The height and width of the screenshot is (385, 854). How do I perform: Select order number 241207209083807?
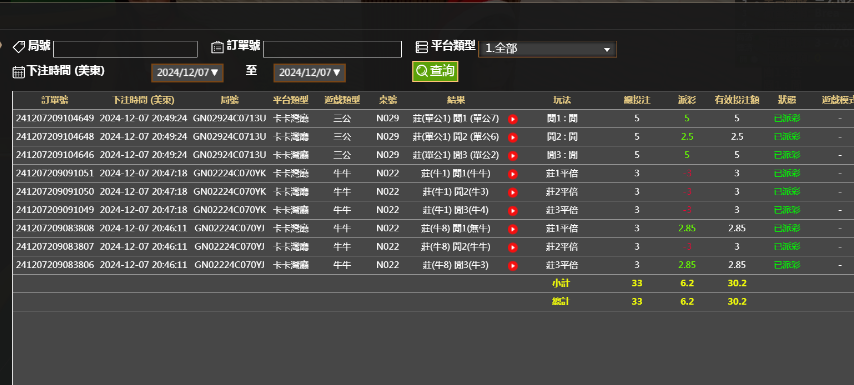[x=55, y=247]
